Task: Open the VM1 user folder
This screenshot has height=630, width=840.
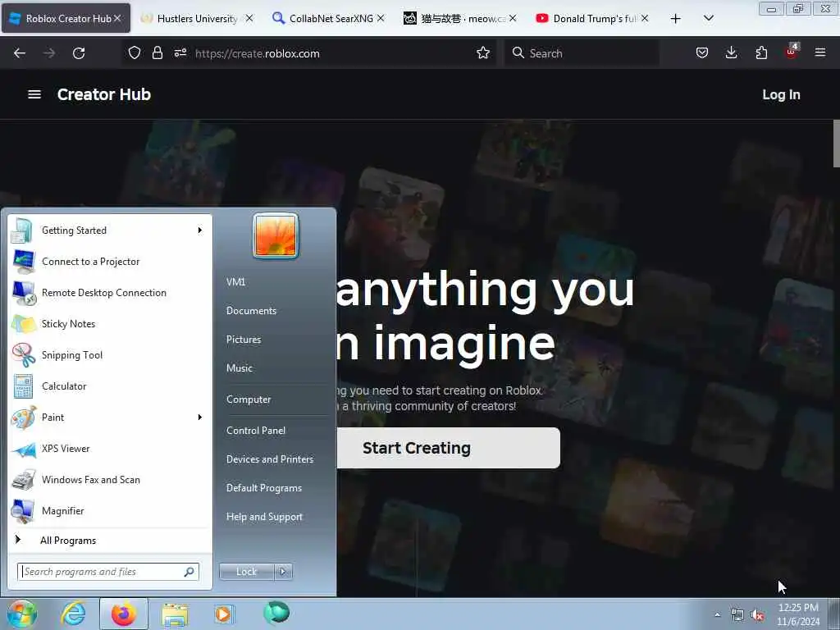Action: pyautogui.click(x=235, y=282)
